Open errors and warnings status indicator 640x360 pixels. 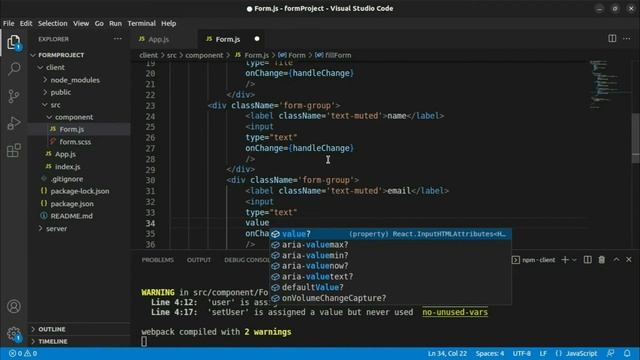pos(23,353)
